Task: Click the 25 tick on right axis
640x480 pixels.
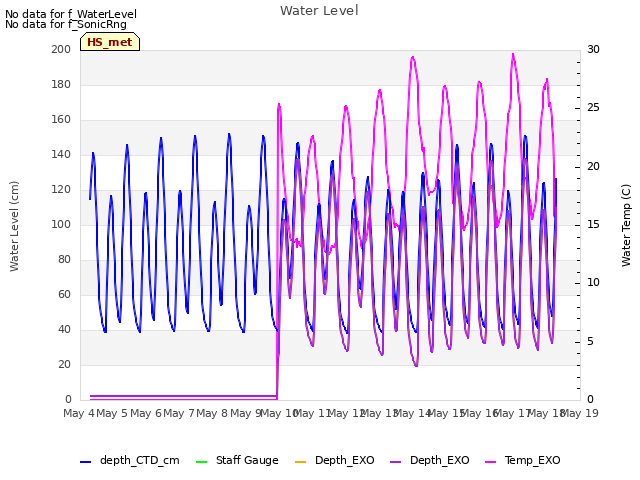Action: [x=593, y=108]
